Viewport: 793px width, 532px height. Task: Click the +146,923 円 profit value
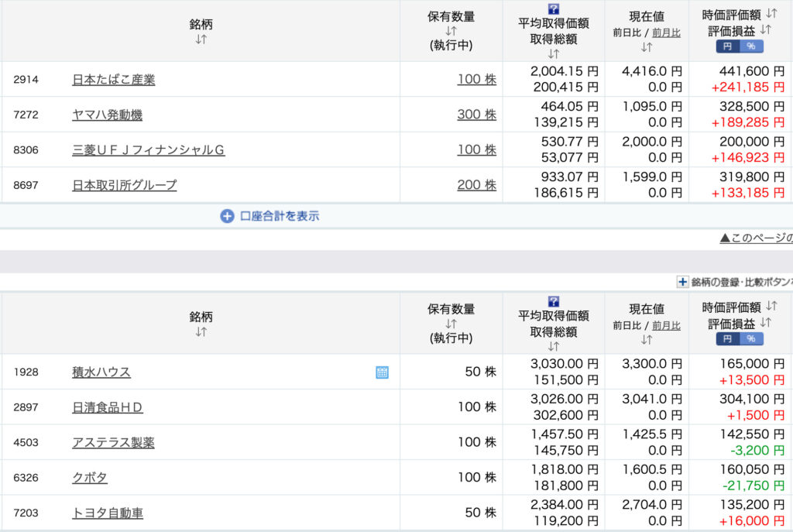pyautogui.click(x=748, y=158)
